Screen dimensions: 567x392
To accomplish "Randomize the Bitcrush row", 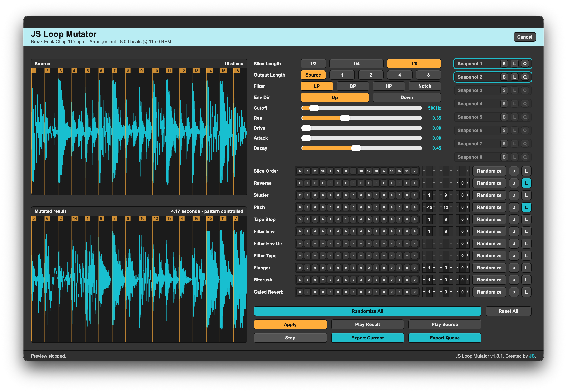I will 489,280.
